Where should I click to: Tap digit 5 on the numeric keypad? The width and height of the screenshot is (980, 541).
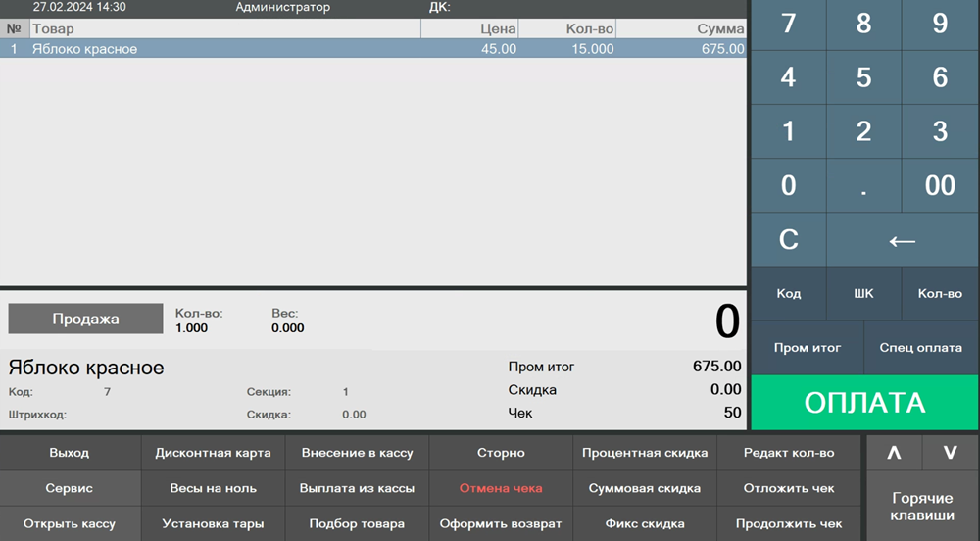click(x=863, y=77)
